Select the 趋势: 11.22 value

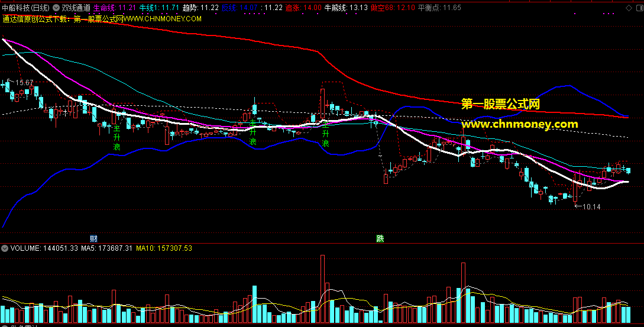pos(200,8)
